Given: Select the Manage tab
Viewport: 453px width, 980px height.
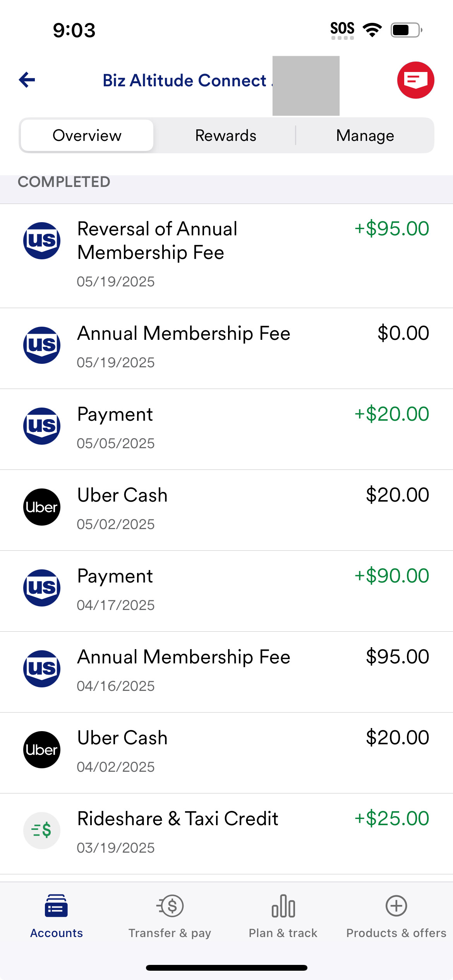Looking at the screenshot, I should [x=365, y=135].
